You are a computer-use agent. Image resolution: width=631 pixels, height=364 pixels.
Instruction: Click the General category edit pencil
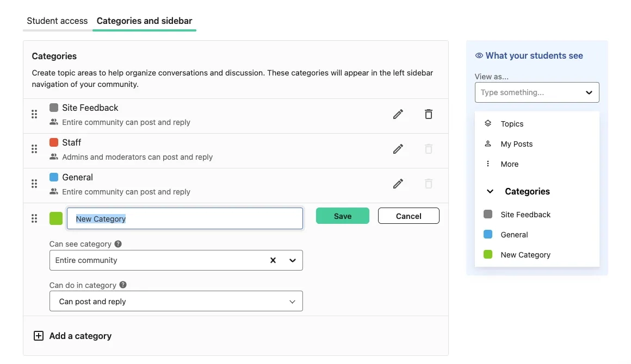pyautogui.click(x=398, y=184)
